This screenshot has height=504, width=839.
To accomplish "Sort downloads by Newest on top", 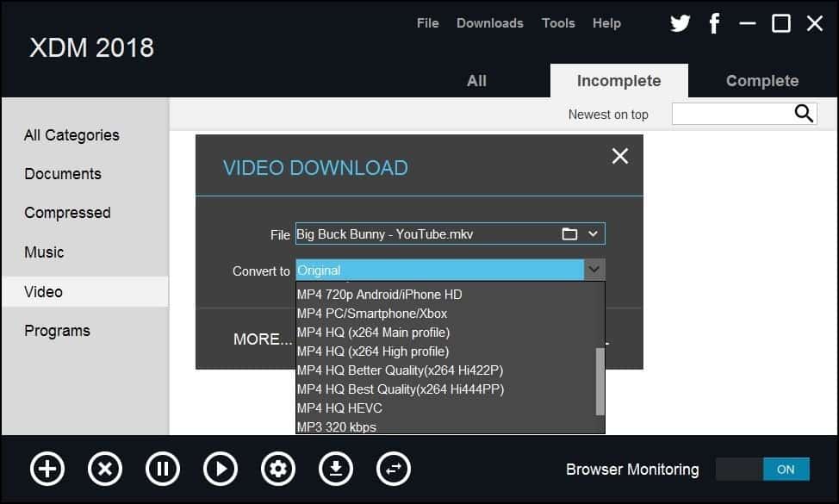I will (607, 114).
